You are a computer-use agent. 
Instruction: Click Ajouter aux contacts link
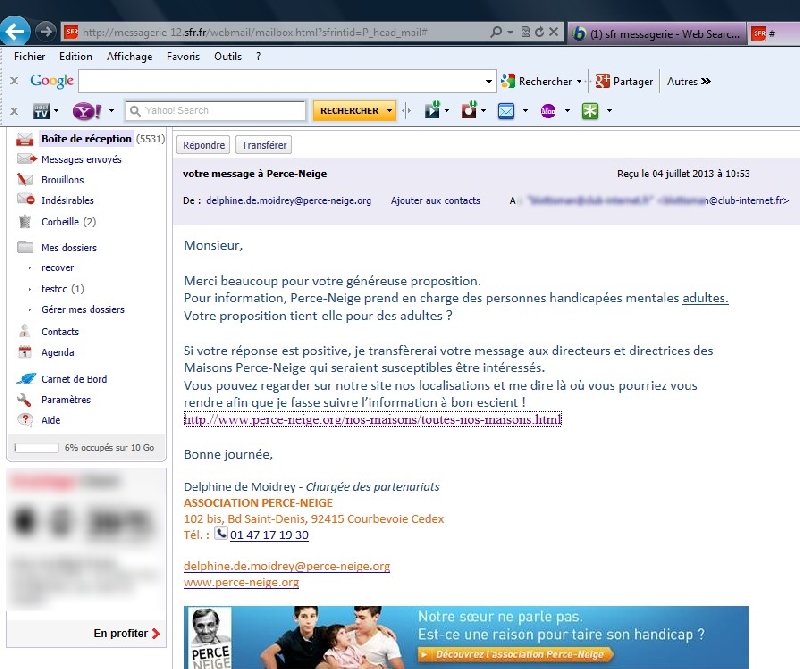(435, 201)
